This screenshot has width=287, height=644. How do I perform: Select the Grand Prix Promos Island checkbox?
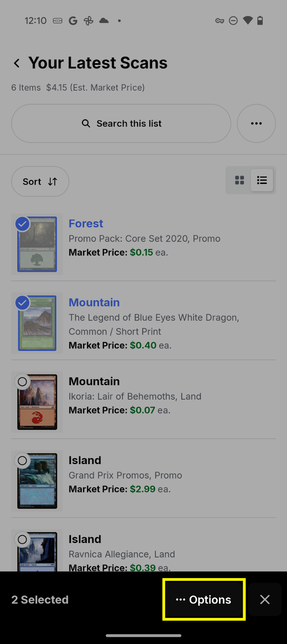tap(23, 460)
